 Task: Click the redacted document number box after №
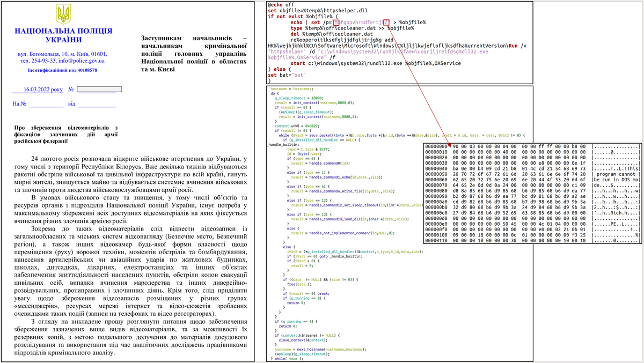[x=99, y=89]
